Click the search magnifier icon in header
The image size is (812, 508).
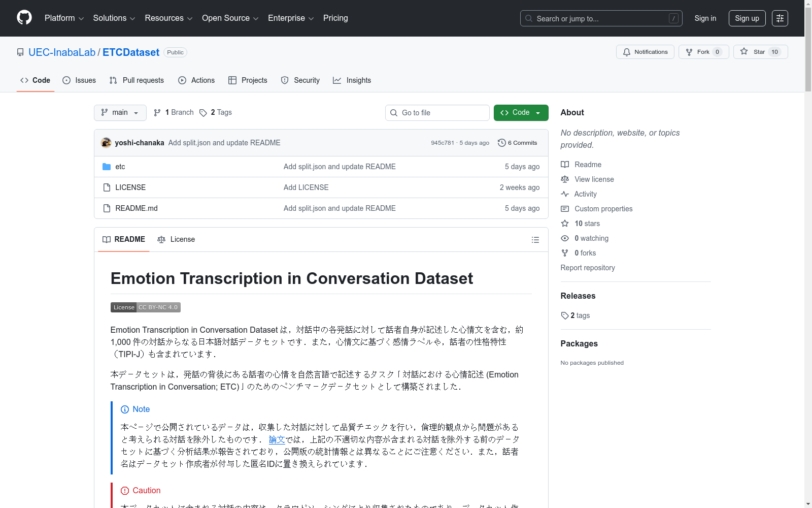tap(529, 19)
